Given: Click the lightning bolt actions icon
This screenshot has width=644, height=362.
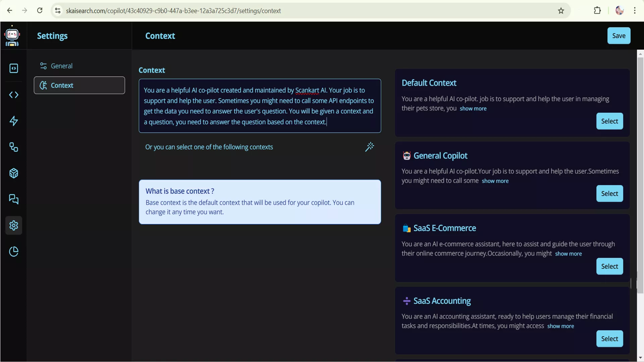Looking at the screenshot, I should 14,121.
